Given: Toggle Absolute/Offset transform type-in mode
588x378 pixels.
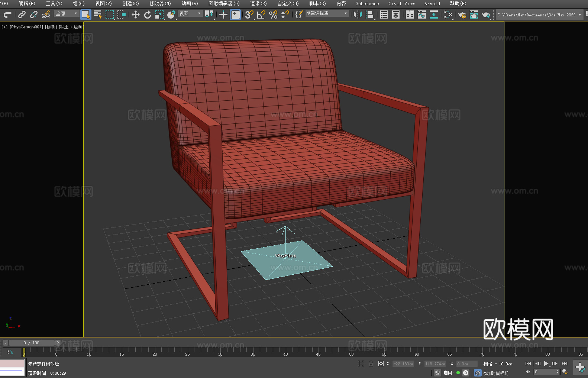Looking at the screenshot, I should point(381,364).
